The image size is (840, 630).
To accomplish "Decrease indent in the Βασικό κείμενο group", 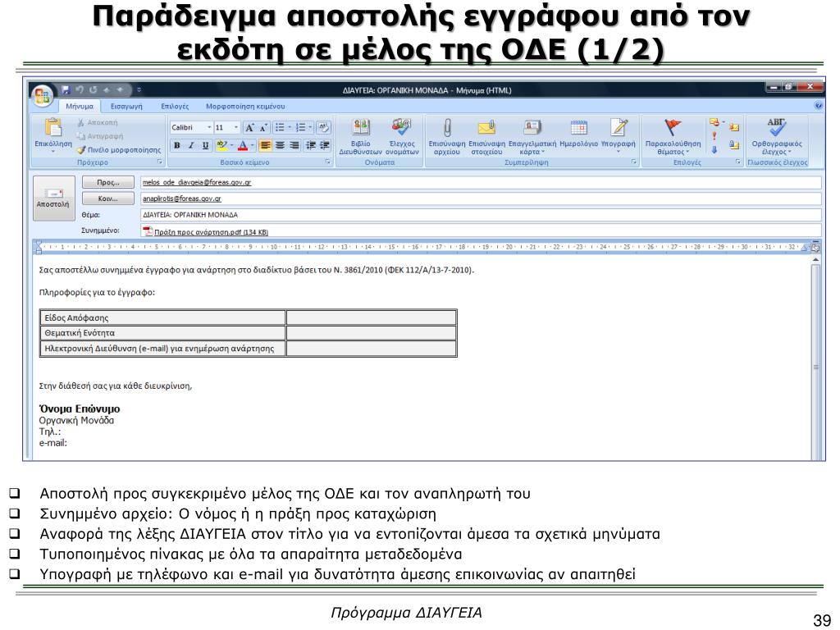I will [x=311, y=145].
